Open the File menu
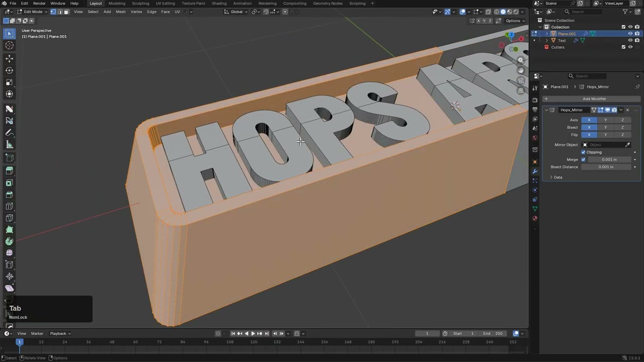 pos(13,4)
